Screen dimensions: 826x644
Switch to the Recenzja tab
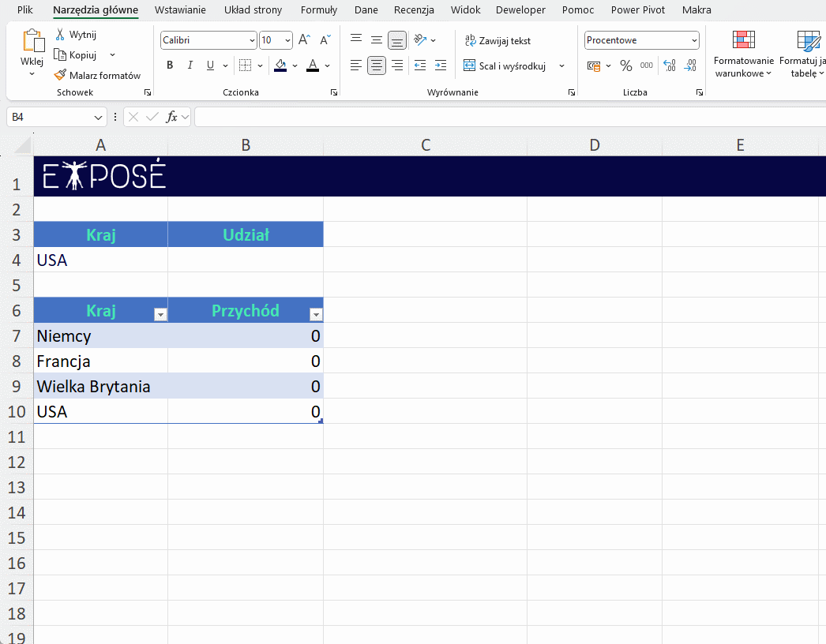click(414, 9)
